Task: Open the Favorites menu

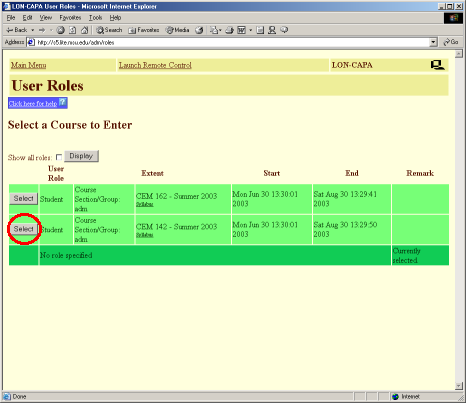Action: pyautogui.click(x=70, y=18)
